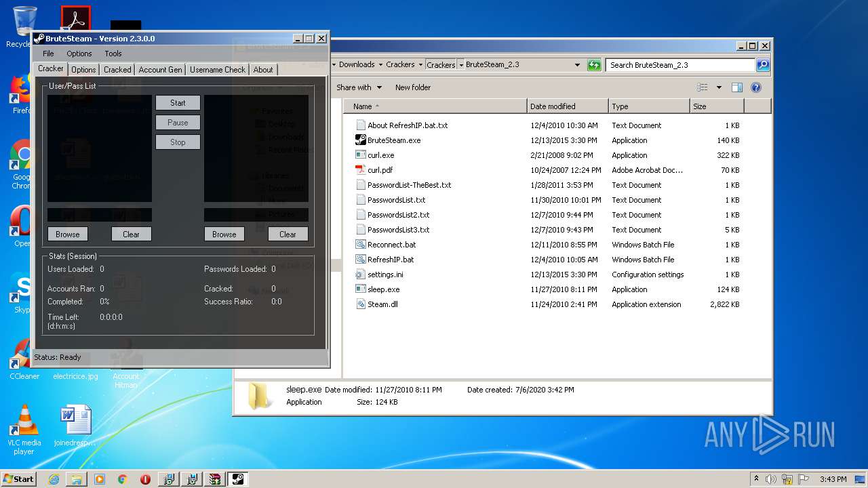Click the Stop button in BruteSteam
This screenshot has width=868, height=488.
pyautogui.click(x=178, y=142)
